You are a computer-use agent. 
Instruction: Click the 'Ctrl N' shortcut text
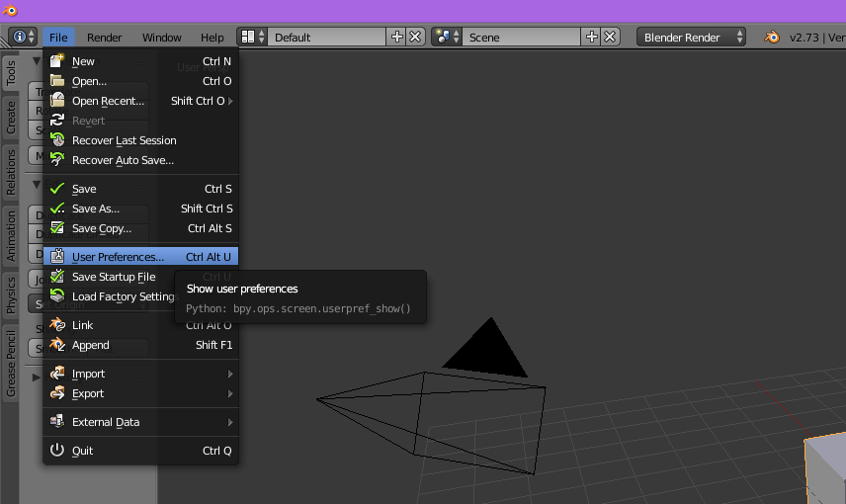click(216, 61)
